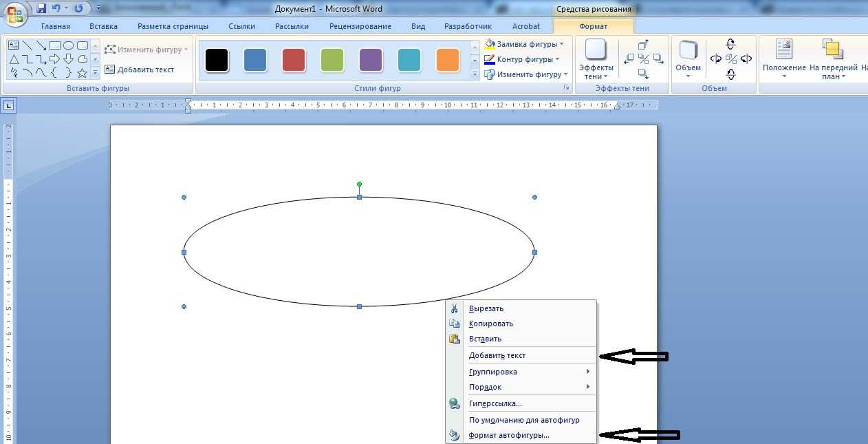
Task: Undo the last action
Action: (x=56, y=8)
